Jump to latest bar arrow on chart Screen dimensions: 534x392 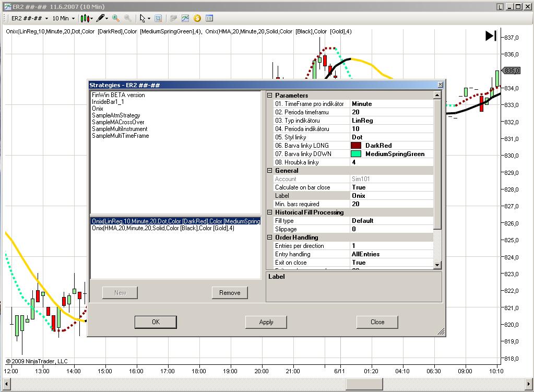point(491,35)
